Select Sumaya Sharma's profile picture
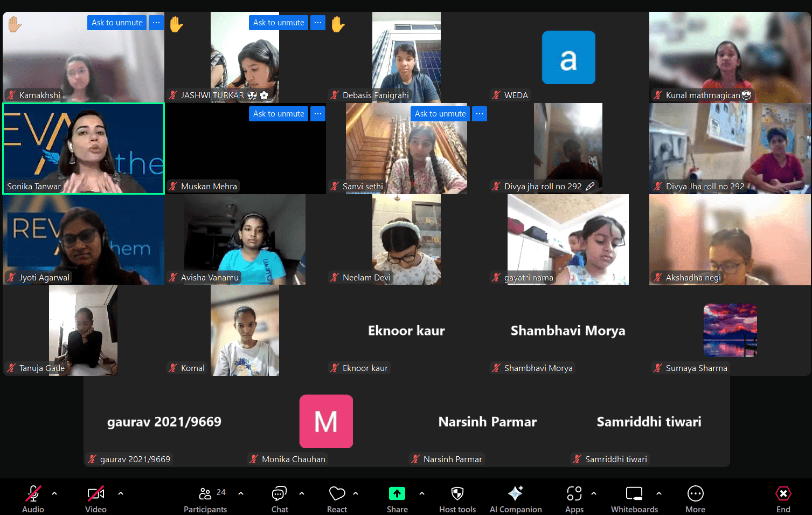812x515 pixels. [x=730, y=330]
